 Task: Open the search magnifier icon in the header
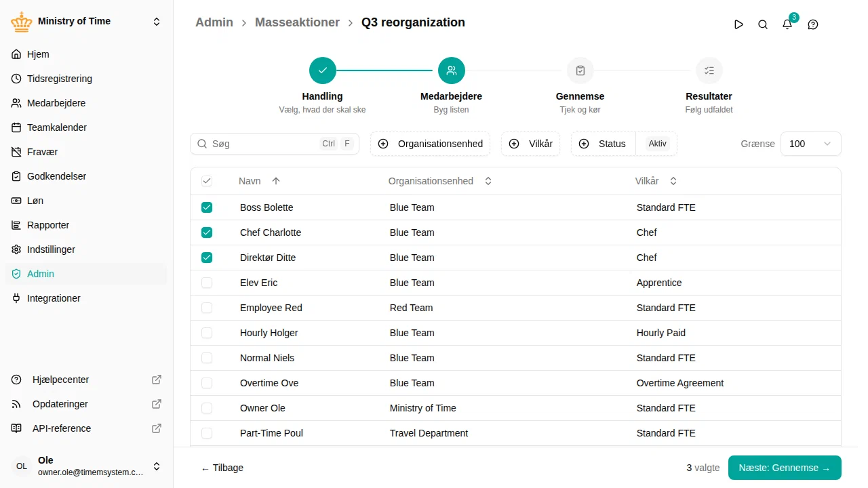pyautogui.click(x=763, y=24)
